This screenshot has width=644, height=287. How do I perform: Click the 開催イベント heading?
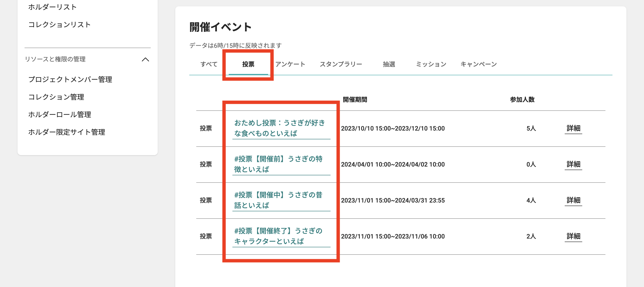(x=220, y=27)
